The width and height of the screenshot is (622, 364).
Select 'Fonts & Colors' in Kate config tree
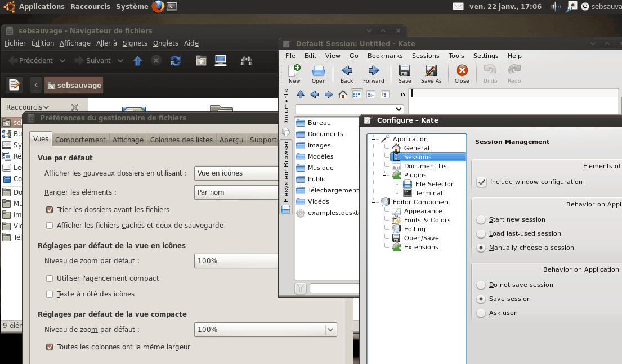[427, 220]
